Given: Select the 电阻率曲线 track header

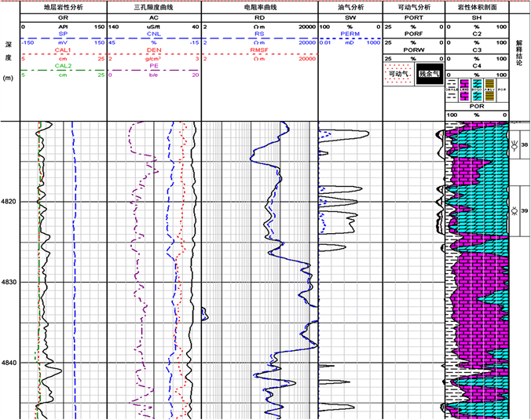Looking at the screenshot, I should click(x=258, y=5).
